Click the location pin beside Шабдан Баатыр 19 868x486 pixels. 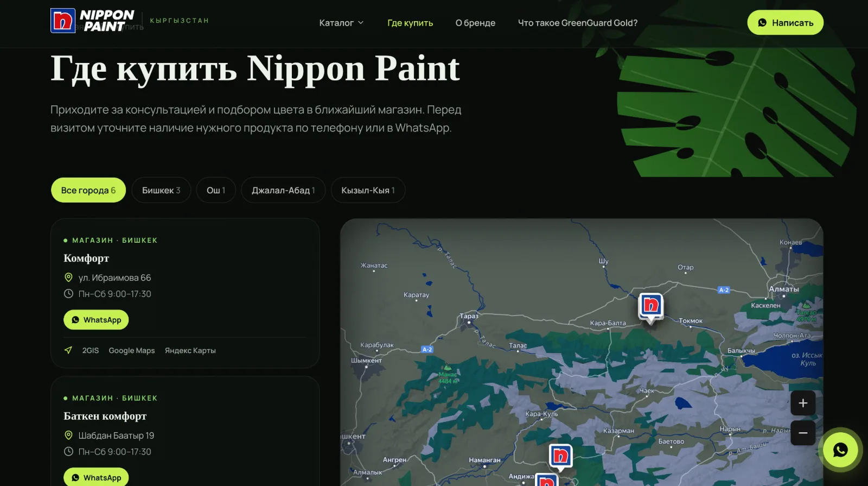pos(68,435)
